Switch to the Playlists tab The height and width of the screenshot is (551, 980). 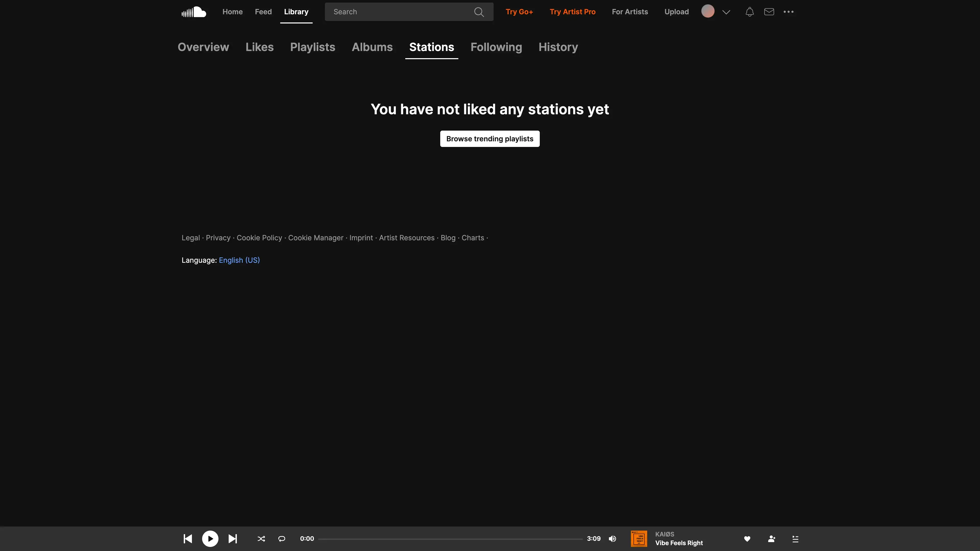click(x=312, y=47)
